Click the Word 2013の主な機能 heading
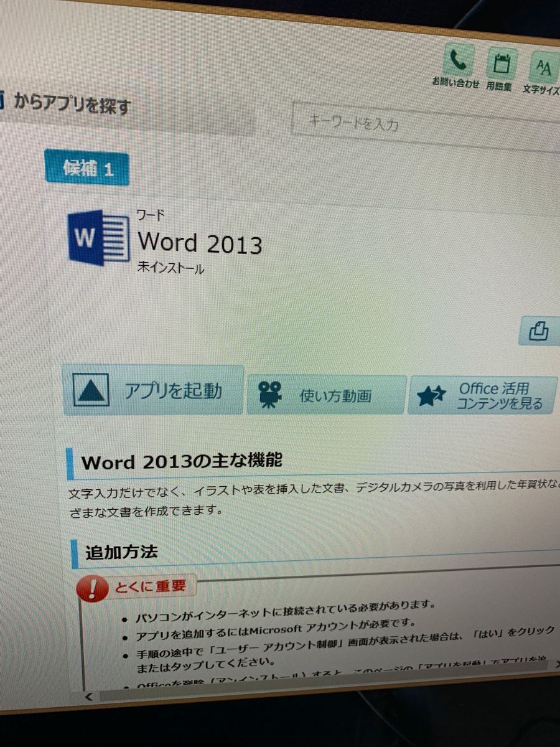This screenshot has width=560, height=747. coord(182,462)
